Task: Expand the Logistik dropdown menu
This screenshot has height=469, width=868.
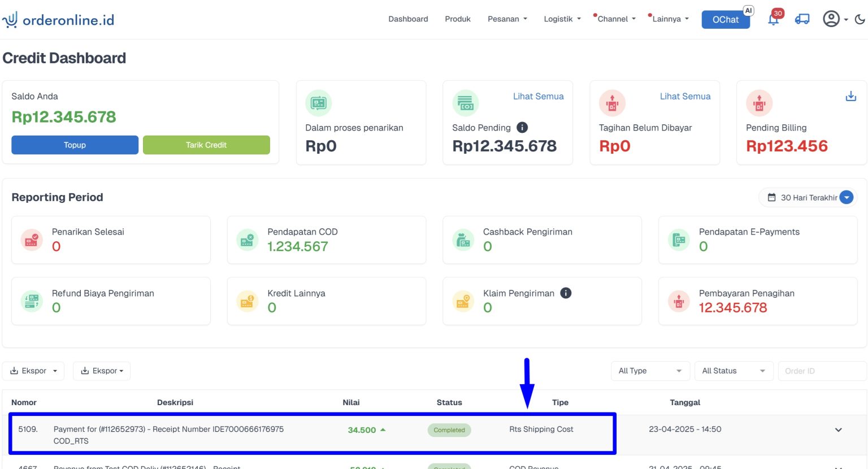Action: (562, 19)
